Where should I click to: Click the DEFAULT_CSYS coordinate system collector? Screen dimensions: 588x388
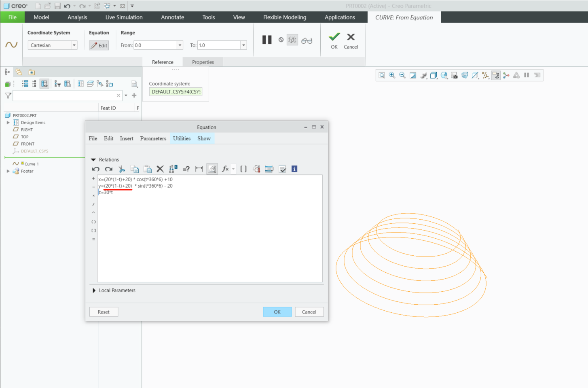(x=176, y=92)
